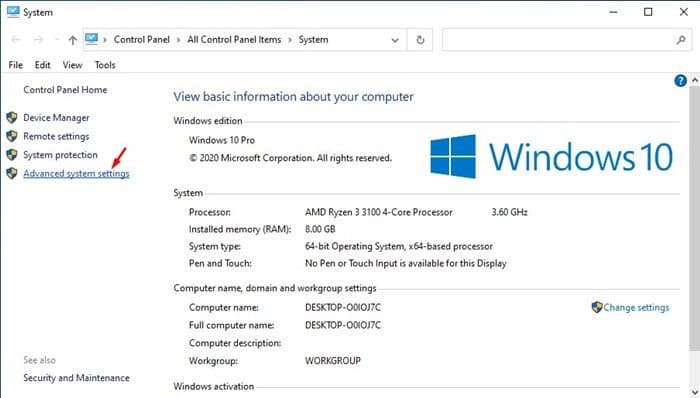700x398 pixels.
Task: Click the Computer name value DESKTOP-O0IOJ7C
Action: coord(343,307)
